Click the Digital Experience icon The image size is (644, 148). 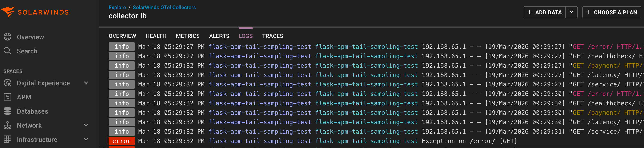8,83
